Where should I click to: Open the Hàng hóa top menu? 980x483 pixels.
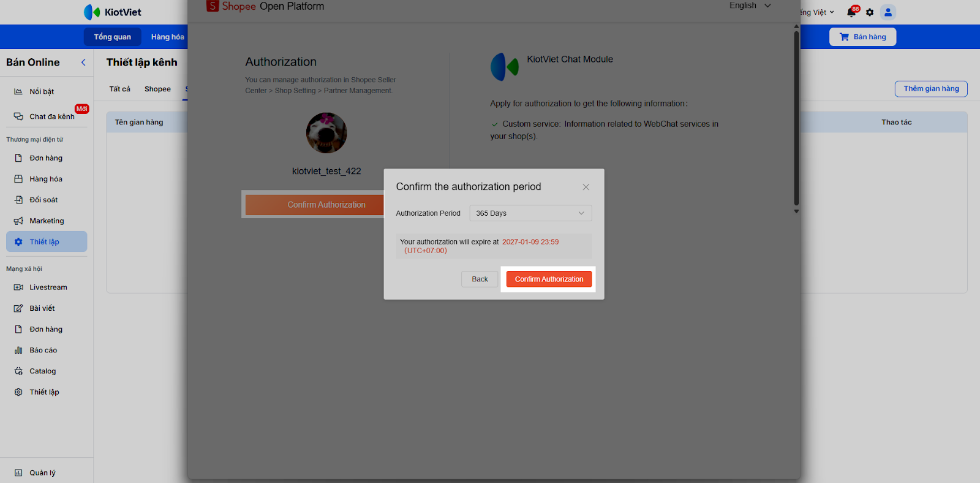167,37
